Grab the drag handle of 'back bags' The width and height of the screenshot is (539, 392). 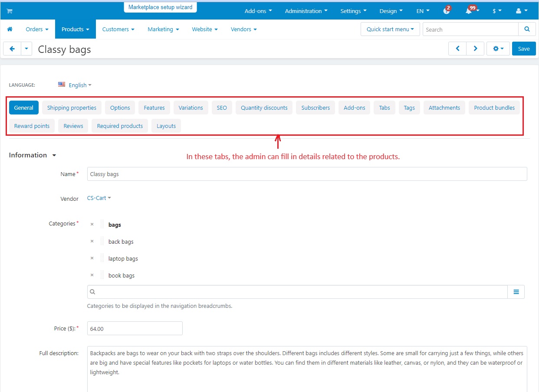[x=102, y=242]
